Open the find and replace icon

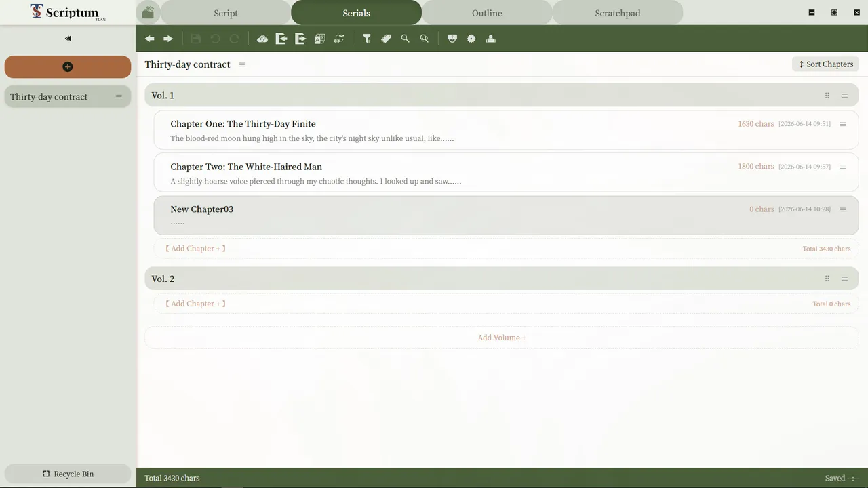425,39
